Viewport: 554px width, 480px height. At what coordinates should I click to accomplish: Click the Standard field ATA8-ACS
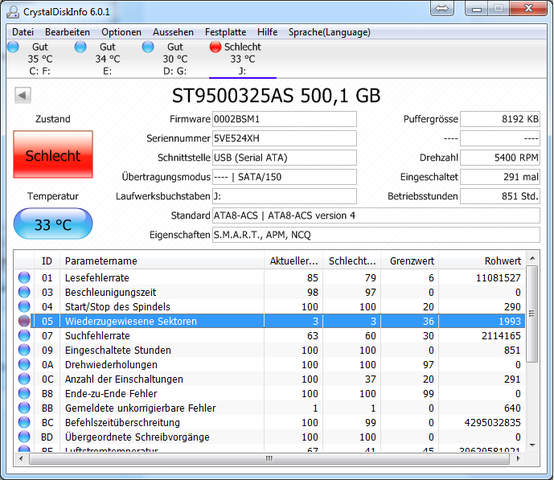376,215
